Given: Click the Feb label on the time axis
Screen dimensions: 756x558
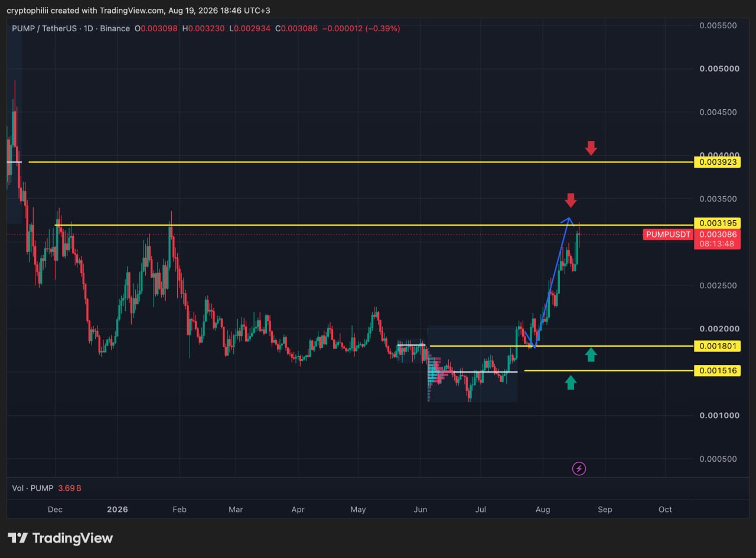Looking at the screenshot, I should (x=179, y=510).
